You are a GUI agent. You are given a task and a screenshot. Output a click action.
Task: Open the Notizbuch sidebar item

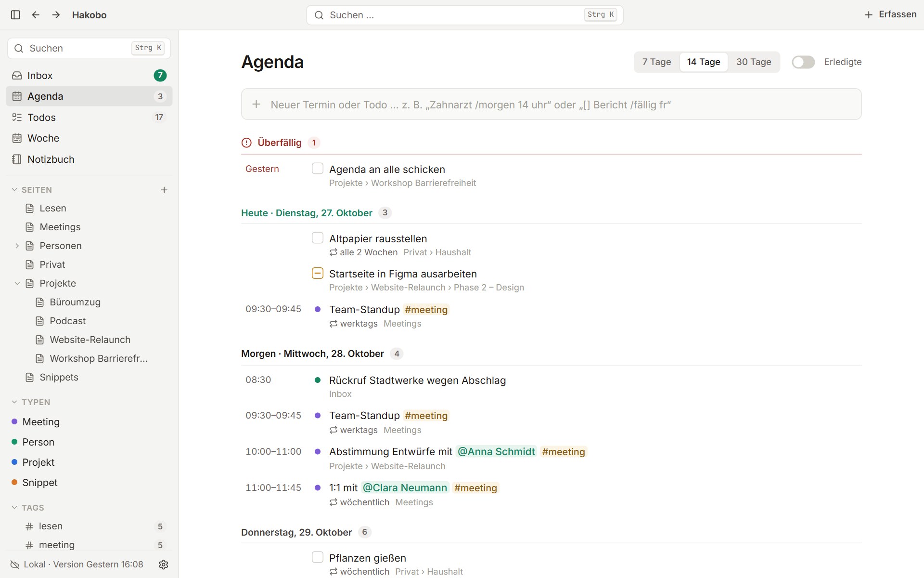[89, 159]
